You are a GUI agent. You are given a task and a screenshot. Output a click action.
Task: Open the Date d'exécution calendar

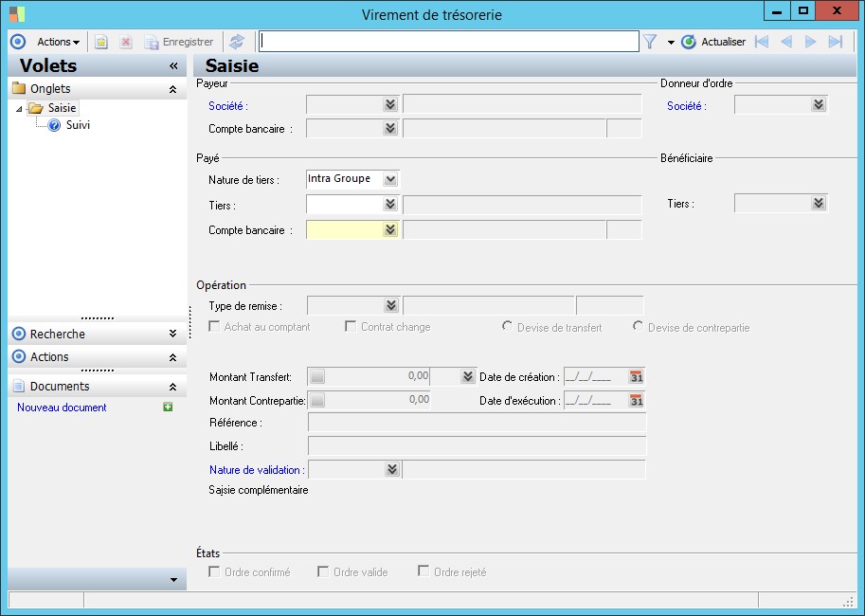(x=637, y=401)
